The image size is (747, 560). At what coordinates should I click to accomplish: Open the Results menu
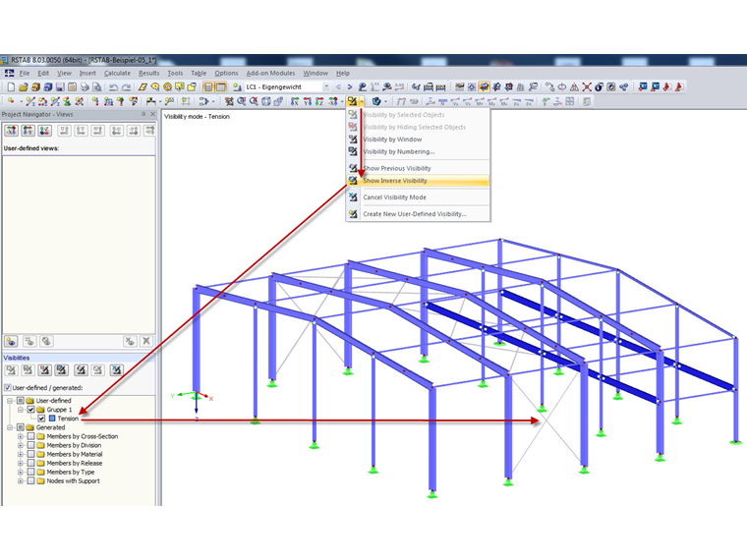(149, 73)
